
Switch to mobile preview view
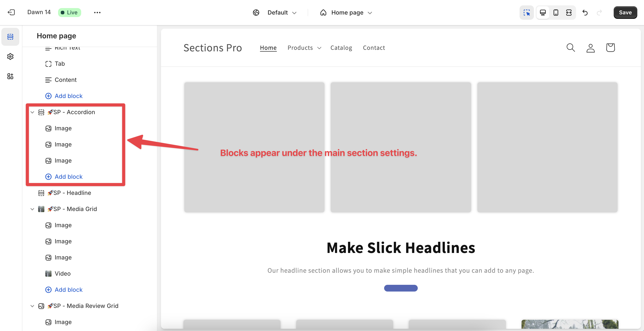556,13
